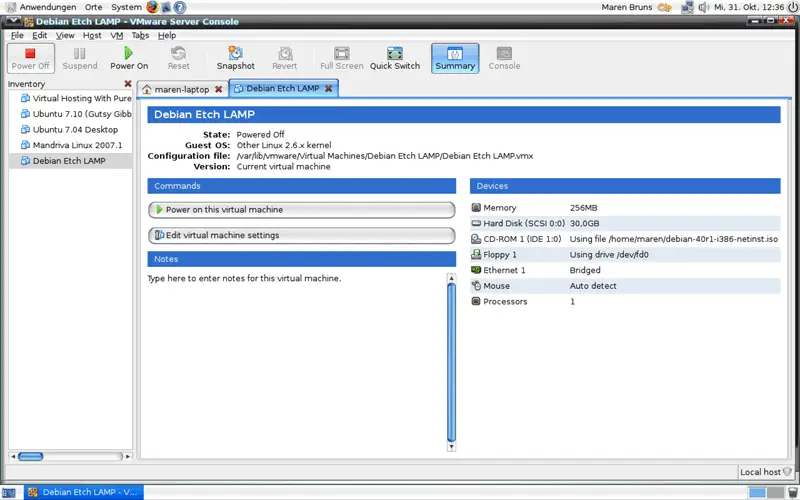
Task: Open the Console view from toolbar
Action: pyautogui.click(x=504, y=58)
